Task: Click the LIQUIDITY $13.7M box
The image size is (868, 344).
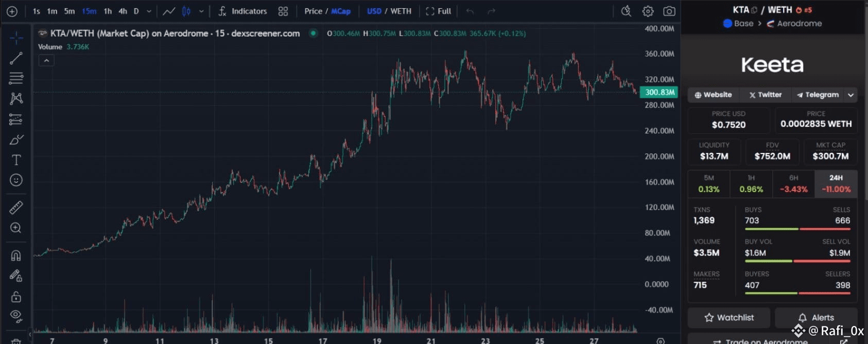Action: pyautogui.click(x=714, y=151)
